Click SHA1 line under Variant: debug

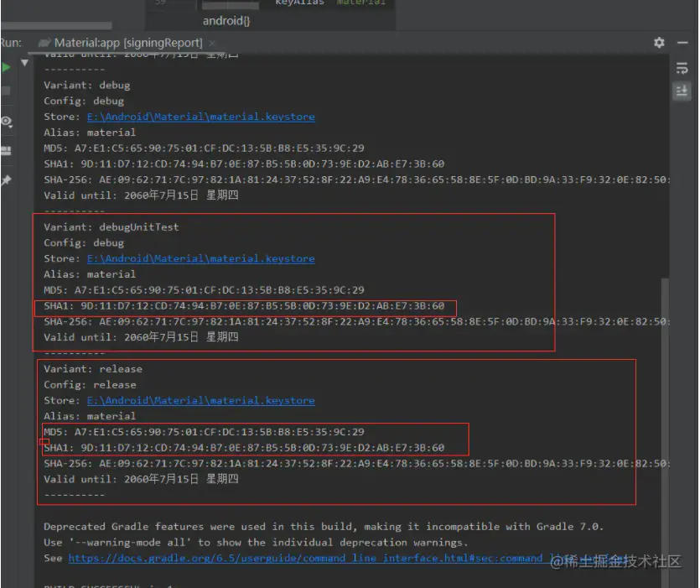[244, 164]
